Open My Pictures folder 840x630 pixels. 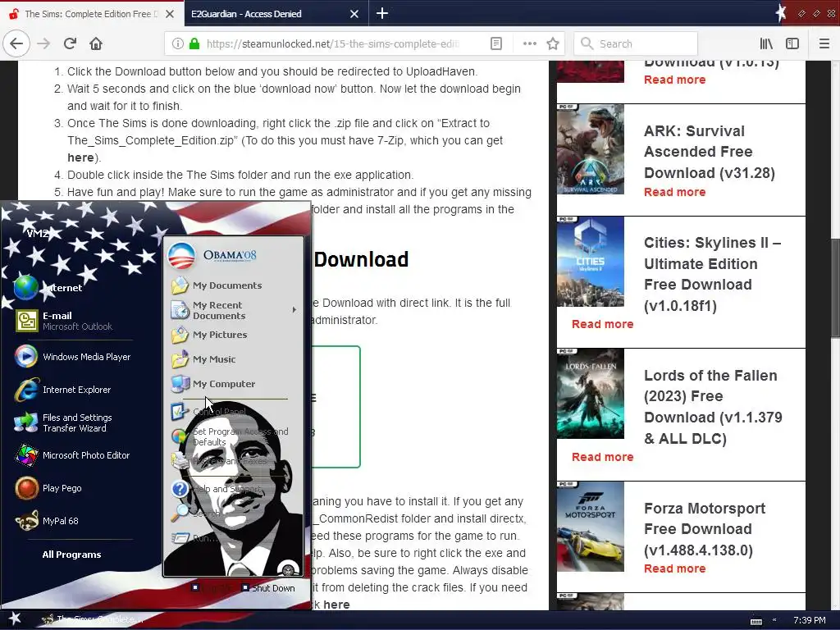(210, 335)
